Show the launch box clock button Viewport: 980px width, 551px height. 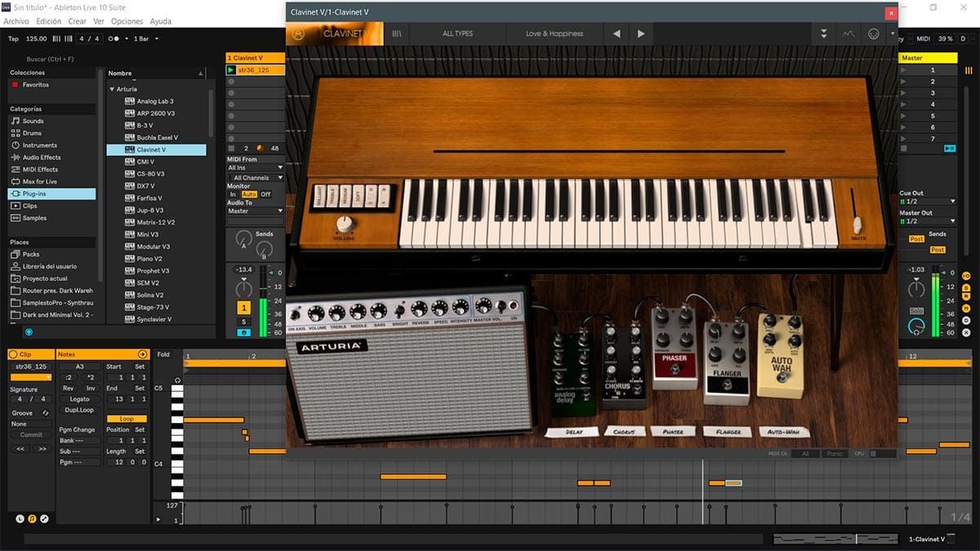20,518
